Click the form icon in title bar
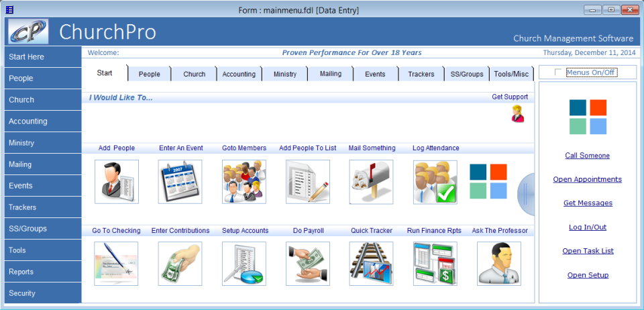644x310 pixels. coord(9,9)
